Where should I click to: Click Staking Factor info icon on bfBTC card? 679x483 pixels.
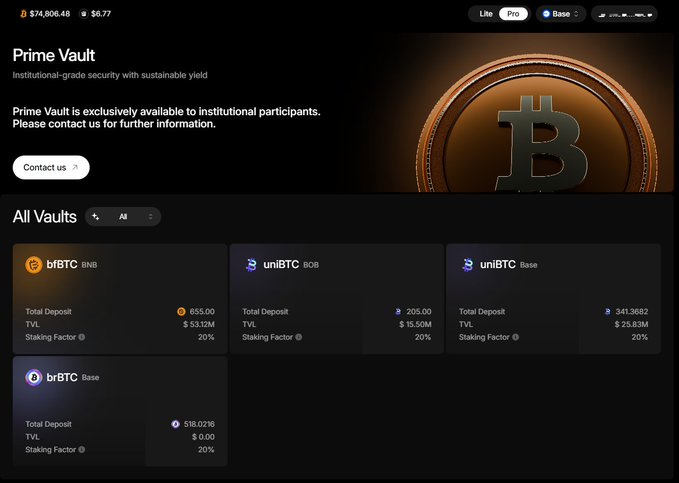click(81, 337)
